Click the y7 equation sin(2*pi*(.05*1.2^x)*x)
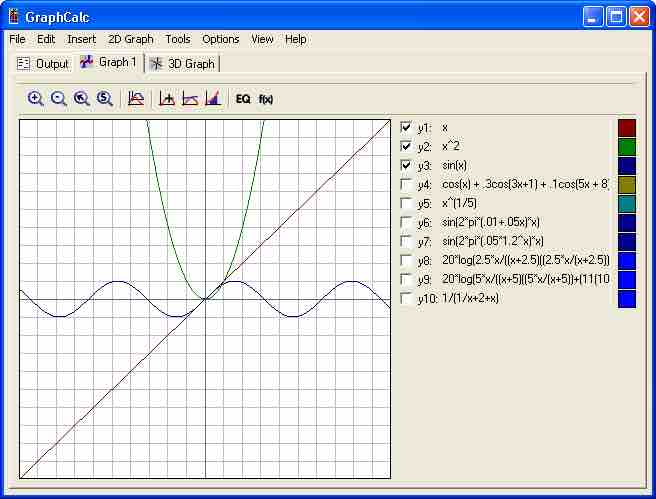The height and width of the screenshot is (499, 656). pos(525,241)
